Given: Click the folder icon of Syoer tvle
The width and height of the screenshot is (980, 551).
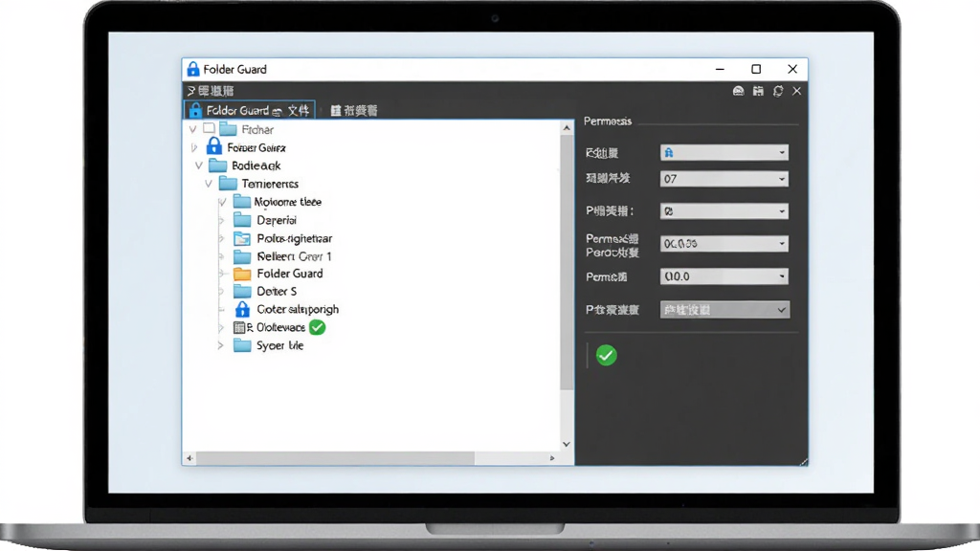Looking at the screenshot, I should [242, 345].
